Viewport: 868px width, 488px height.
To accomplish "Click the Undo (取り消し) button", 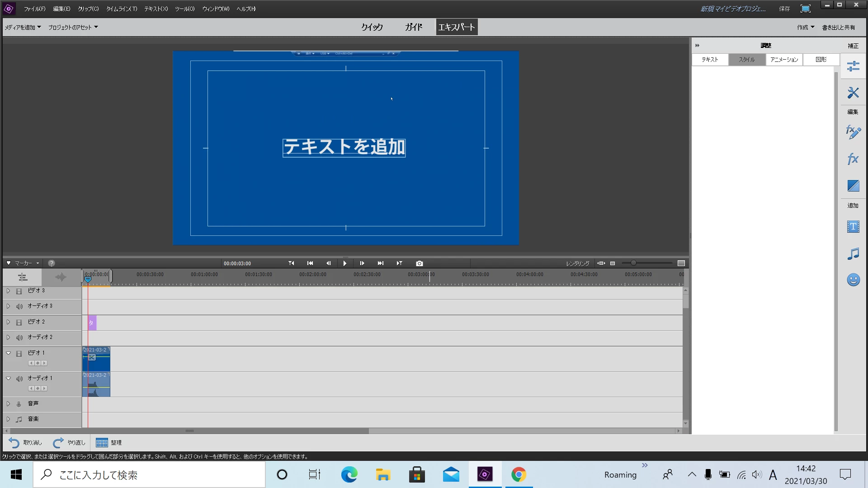I will pyautogui.click(x=25, y=443).
